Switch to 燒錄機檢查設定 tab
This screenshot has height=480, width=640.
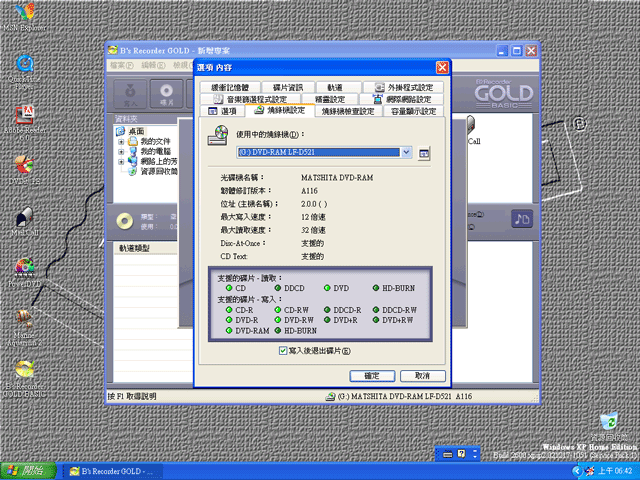coord(349,111)
